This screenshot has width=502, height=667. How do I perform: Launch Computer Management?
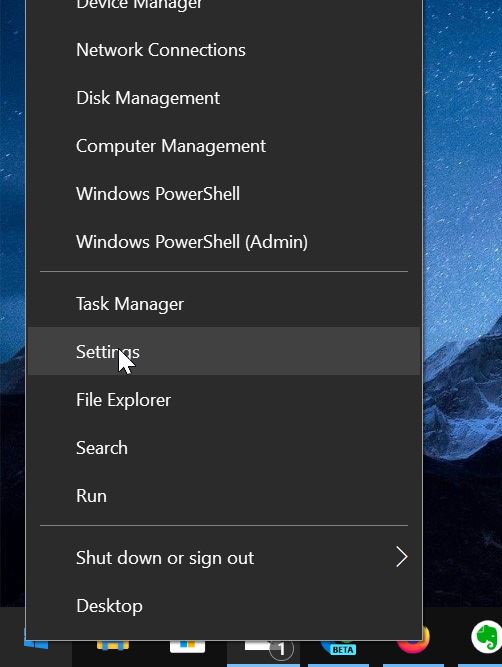224,146
